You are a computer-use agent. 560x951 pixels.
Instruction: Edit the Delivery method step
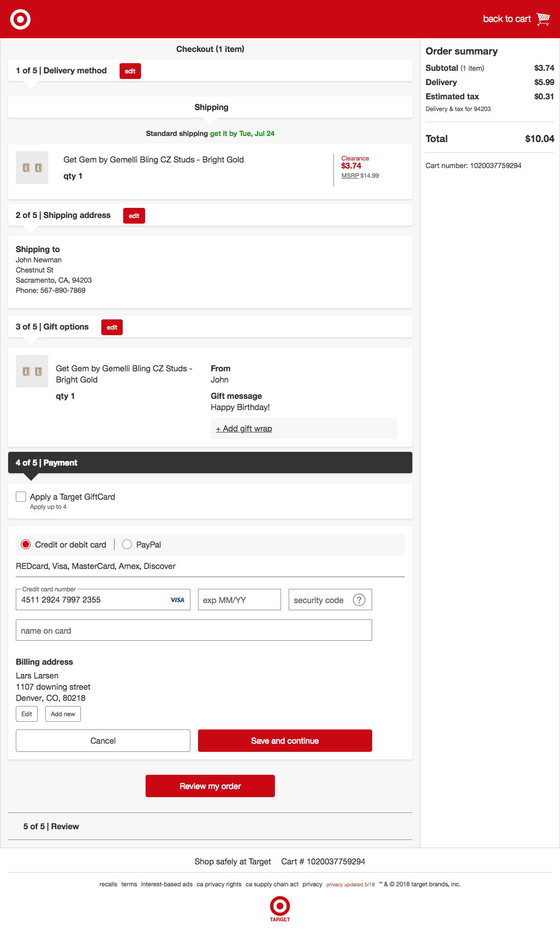click(x=130, y=71)
